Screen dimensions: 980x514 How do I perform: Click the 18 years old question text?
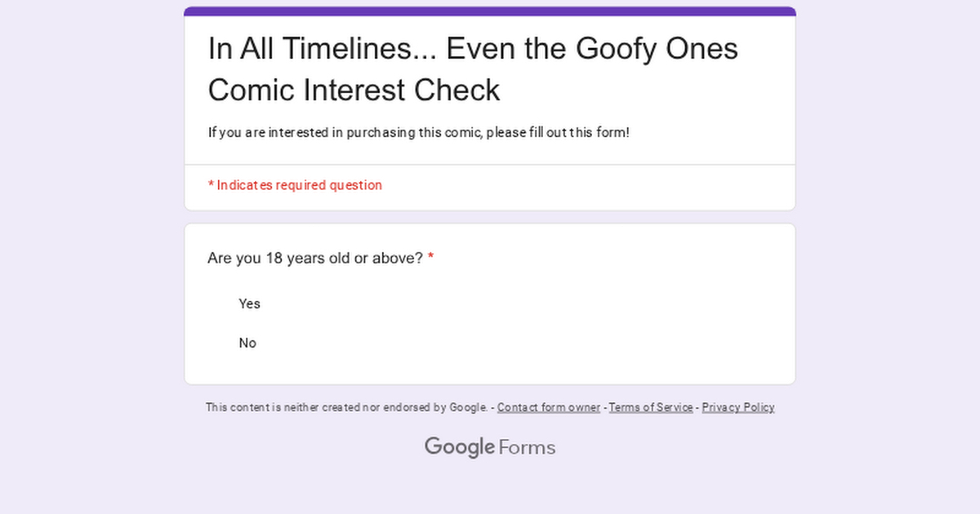pos(314,259)
